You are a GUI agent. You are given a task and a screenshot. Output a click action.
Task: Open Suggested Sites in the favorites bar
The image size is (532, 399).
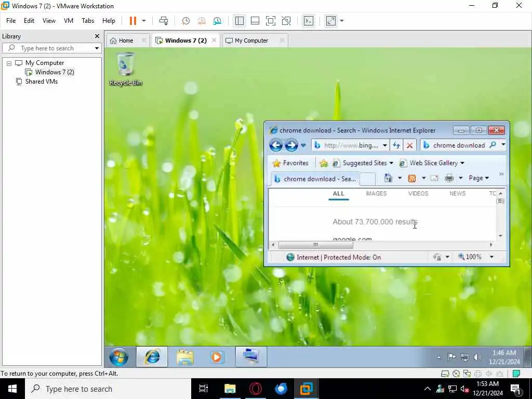(363, 163)
